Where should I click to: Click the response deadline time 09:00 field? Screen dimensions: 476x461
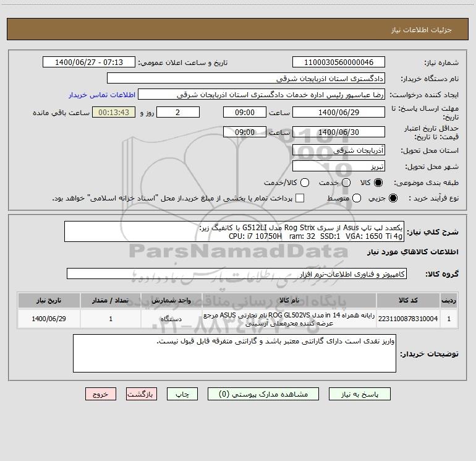[x=245, y=112]
